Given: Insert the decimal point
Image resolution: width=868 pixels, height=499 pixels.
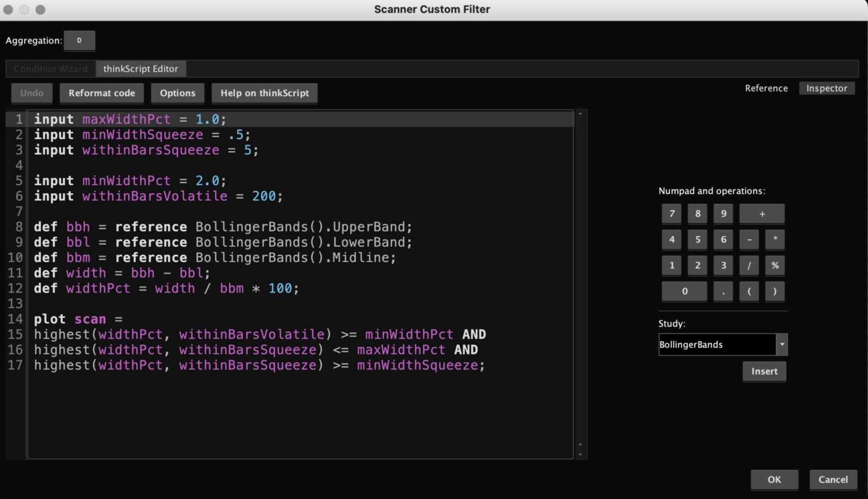Looking at the screenshot, I should [x=723, y=292].
